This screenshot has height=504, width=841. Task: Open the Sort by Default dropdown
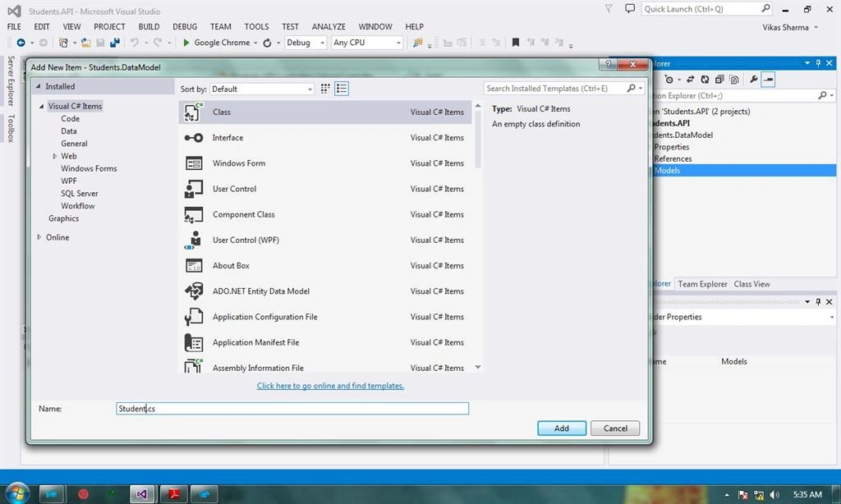point(262,89)
